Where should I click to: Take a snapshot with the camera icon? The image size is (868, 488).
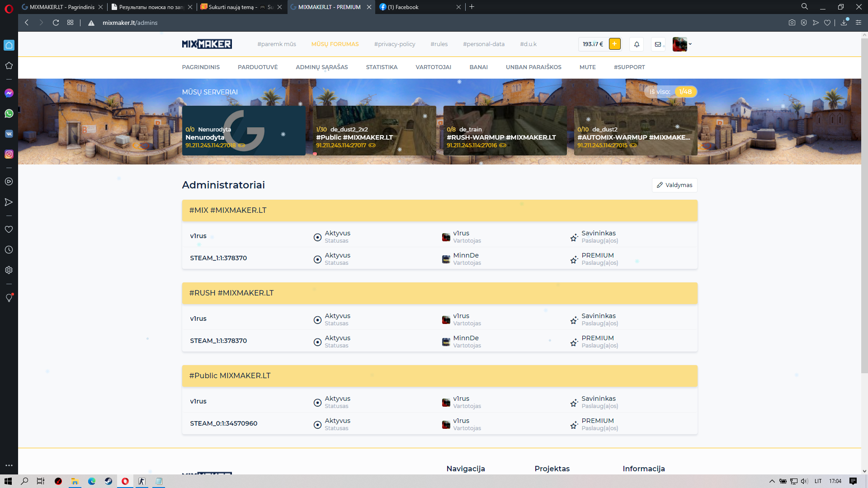pos(792,23)
